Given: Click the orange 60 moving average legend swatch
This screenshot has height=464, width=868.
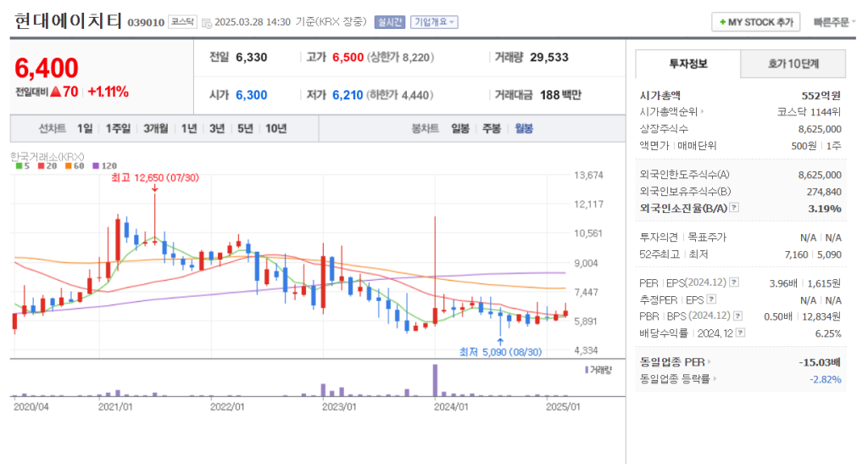Looking at the screenshot, I should coord(68,165).
